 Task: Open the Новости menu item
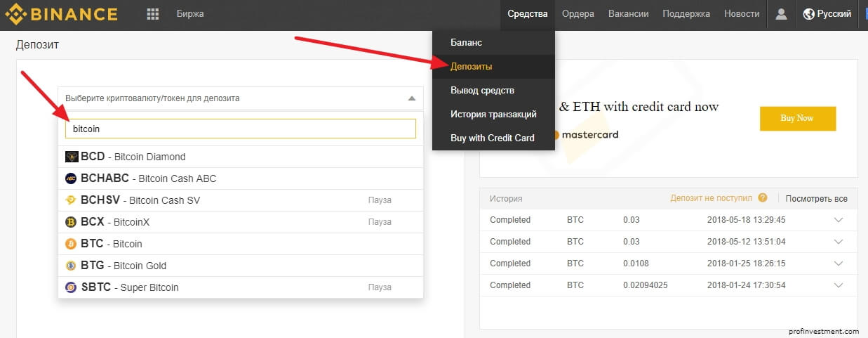click(742, 13)
